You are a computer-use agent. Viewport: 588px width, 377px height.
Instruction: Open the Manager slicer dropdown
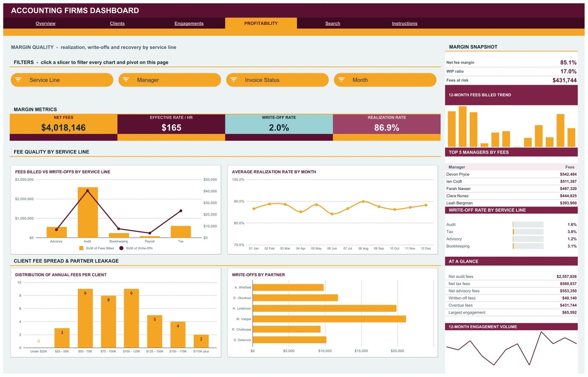coord(169,80)
